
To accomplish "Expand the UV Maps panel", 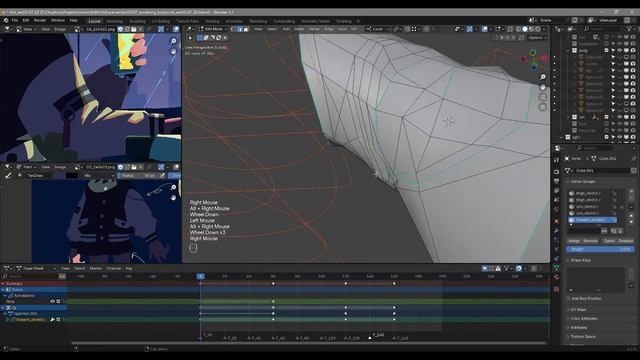I will (x=578, y=310).
